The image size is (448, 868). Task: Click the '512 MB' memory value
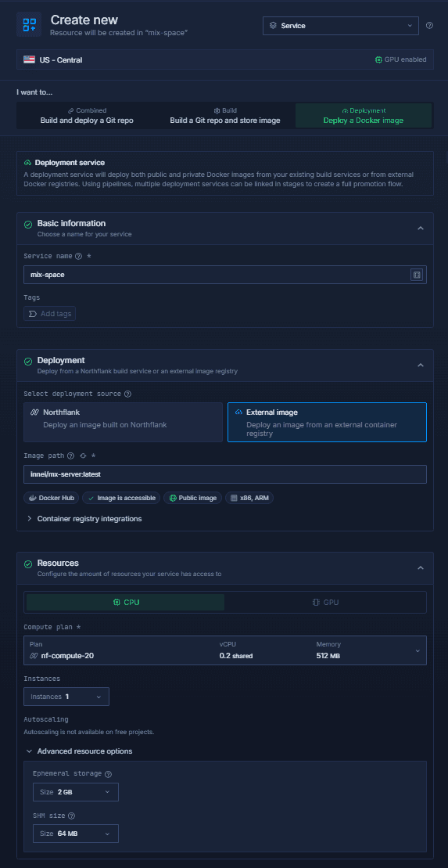(328, 656)
